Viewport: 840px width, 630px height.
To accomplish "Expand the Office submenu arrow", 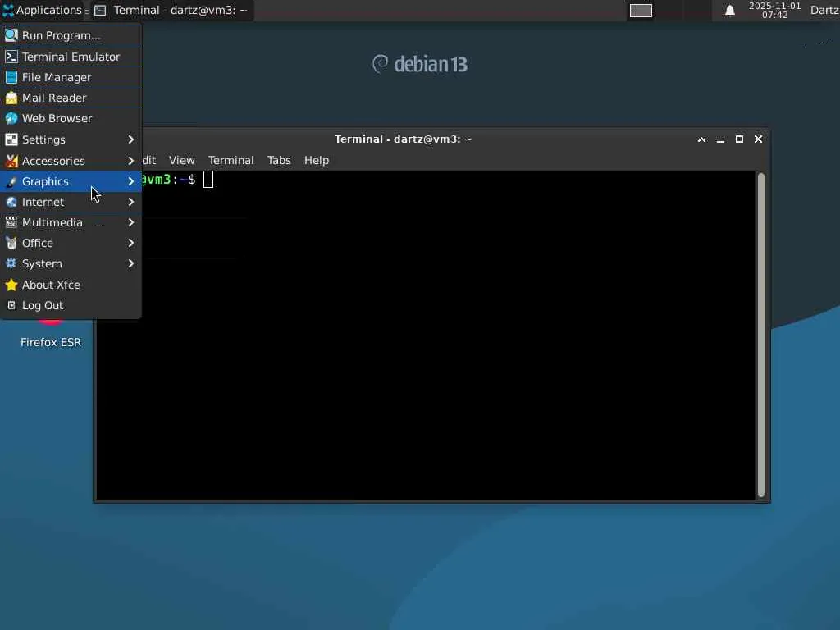I will point(130,243).
